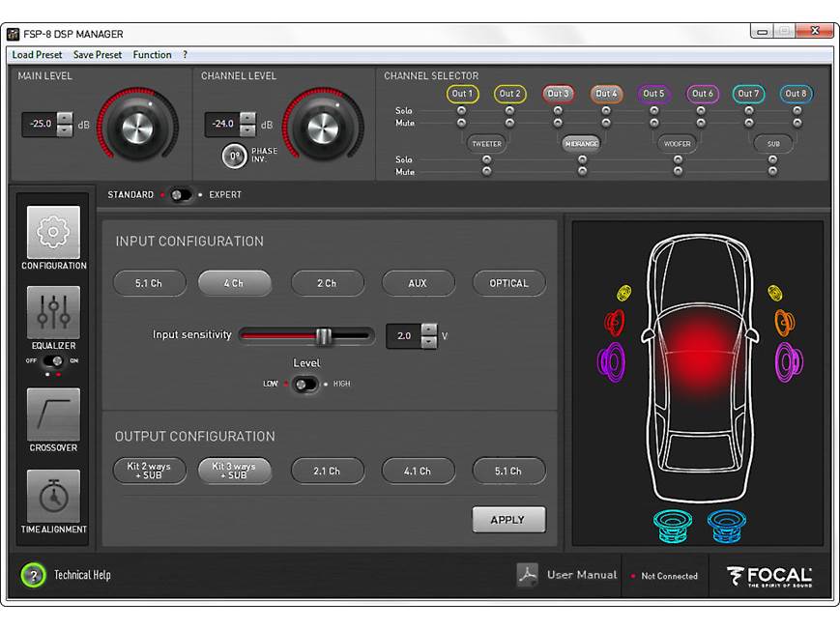Select Out 4 channel
This screenshot has width=840, height=630.
(606, 94)
